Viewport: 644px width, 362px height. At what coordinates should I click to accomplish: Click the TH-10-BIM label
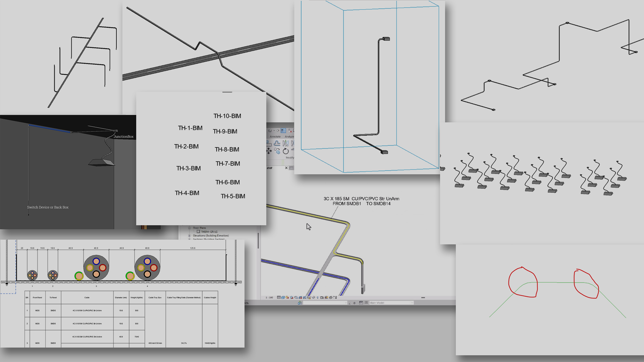tap(227, 116)
